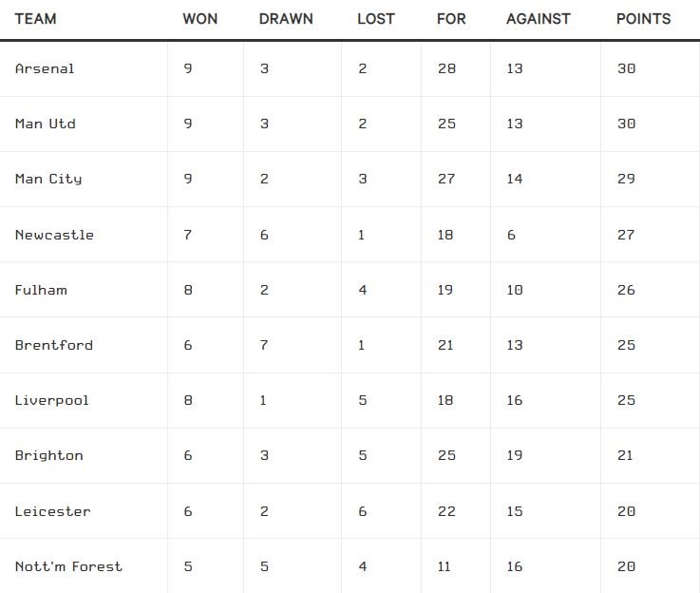Viewport: 700px width, 593px height.
Task: Select the DRAWN column header
Action: 286,19
